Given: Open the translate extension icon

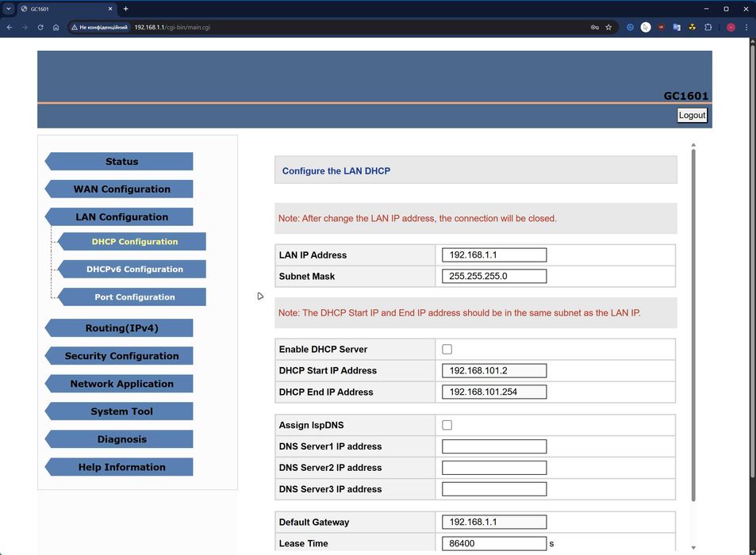Looking at the screenshot, I should coord(677,28).
